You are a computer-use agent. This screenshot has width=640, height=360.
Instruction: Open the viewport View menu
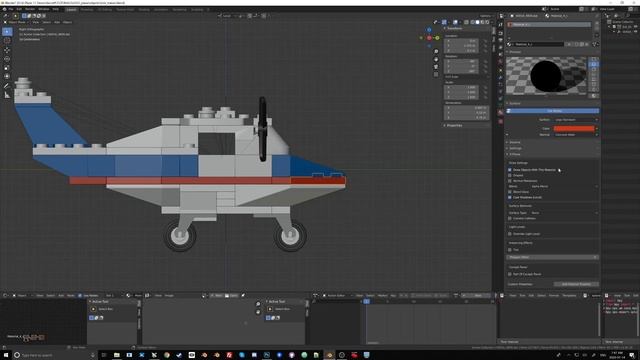36,22
